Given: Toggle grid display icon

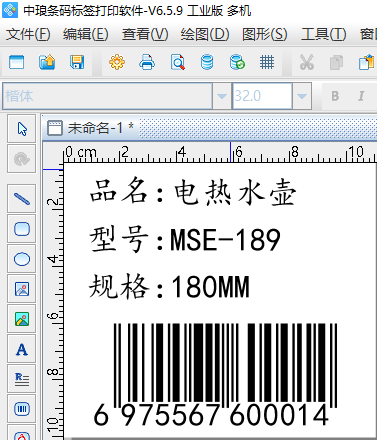Looking at the screenshot, I should pos(267,62).
